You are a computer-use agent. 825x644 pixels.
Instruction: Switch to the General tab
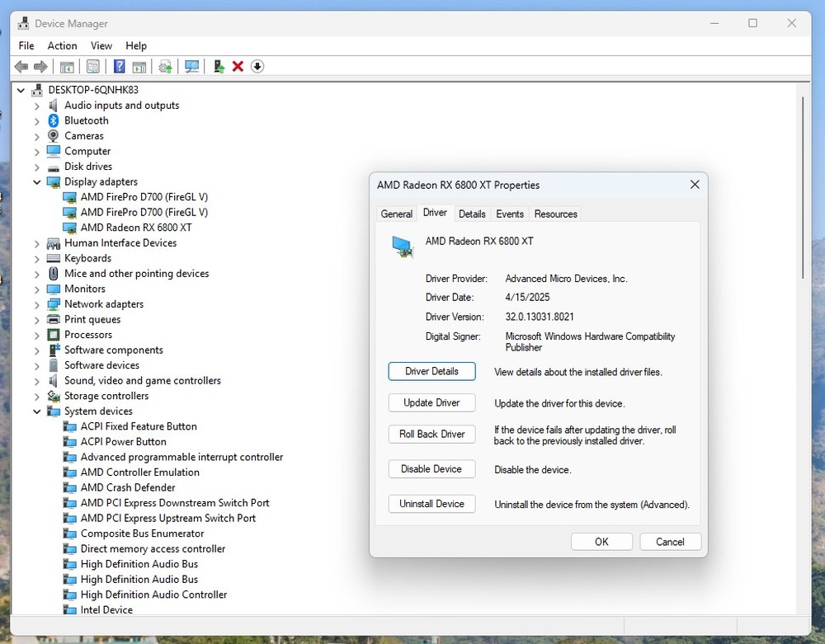[x=396, y=214]
